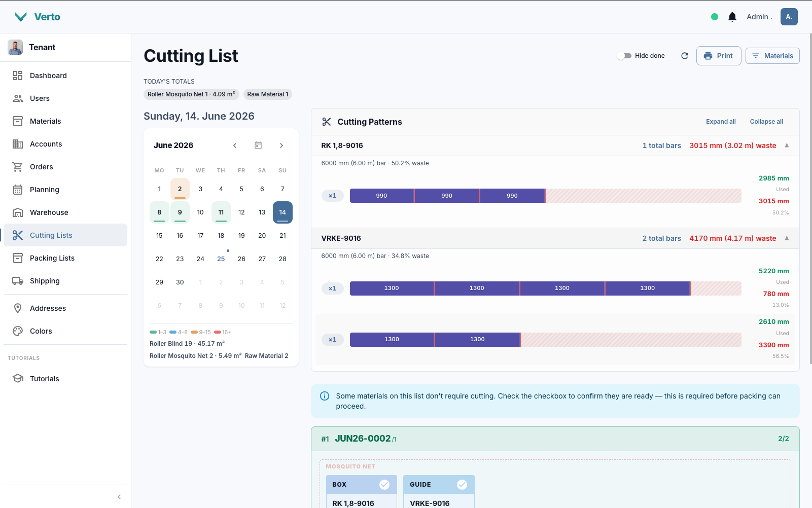Click the VRKE-9016 section header

click(x=555, y=238)
